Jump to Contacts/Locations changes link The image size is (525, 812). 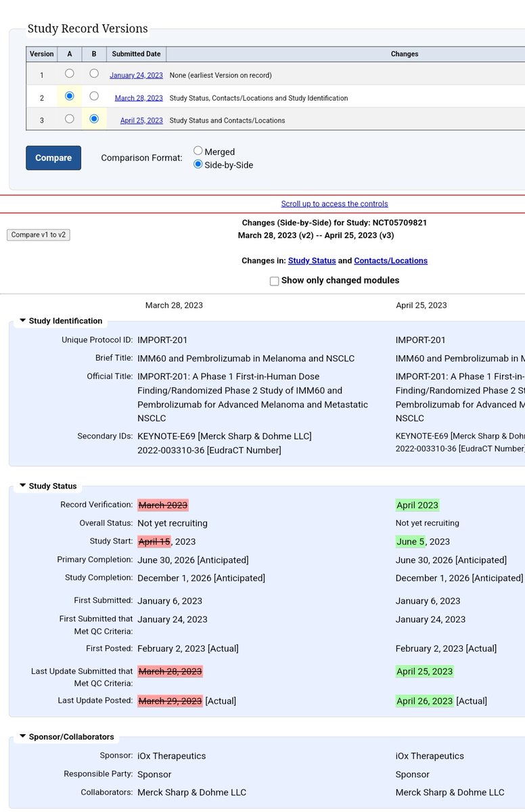(x=390, y=261)
